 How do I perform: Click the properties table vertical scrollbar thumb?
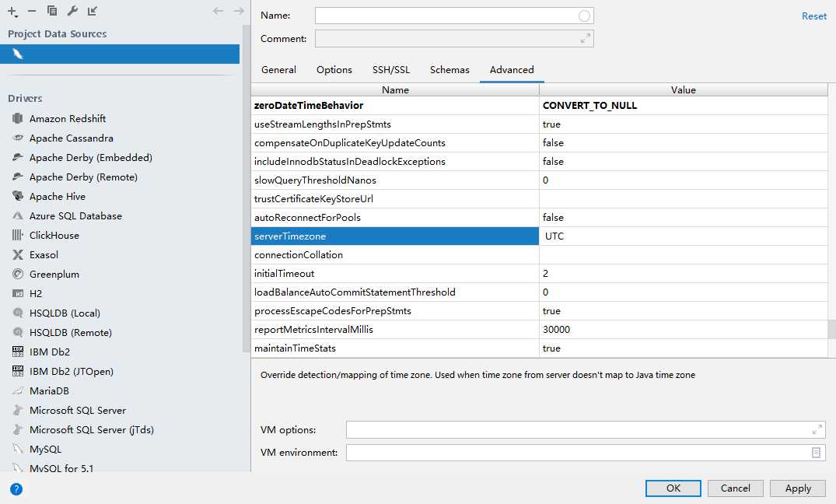pyautogui.click(x=832, y=329)
